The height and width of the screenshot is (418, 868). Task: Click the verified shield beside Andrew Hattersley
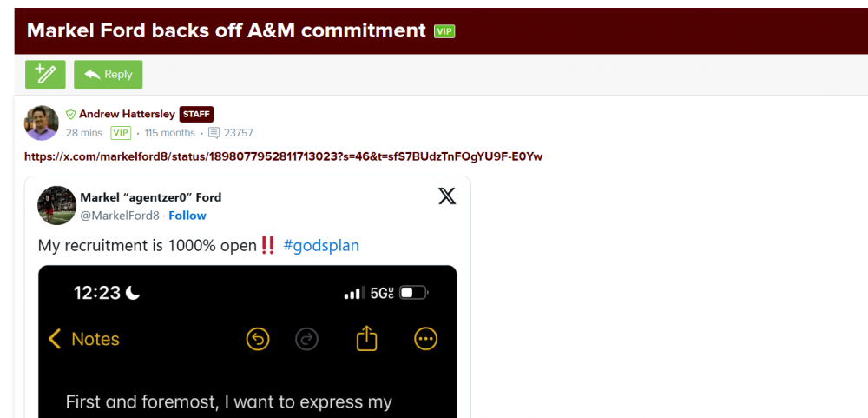click(x=71, y=114)
